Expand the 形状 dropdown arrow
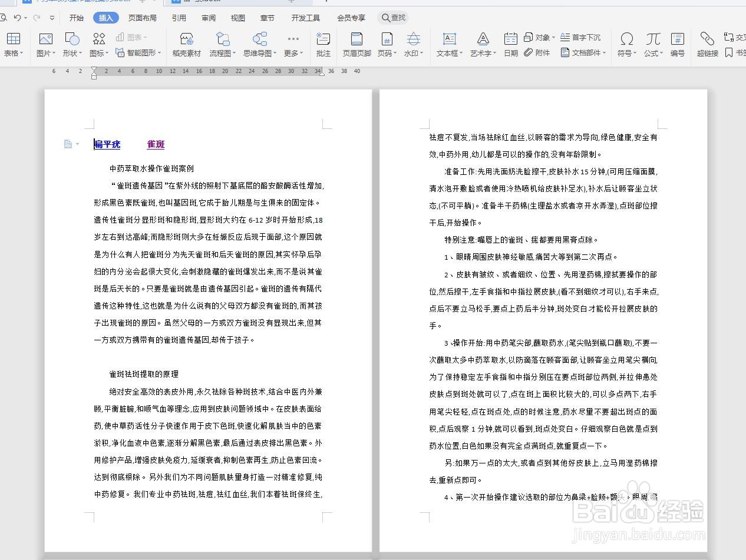746x560 pixels. pyautogui.click(x=80, y=53)
